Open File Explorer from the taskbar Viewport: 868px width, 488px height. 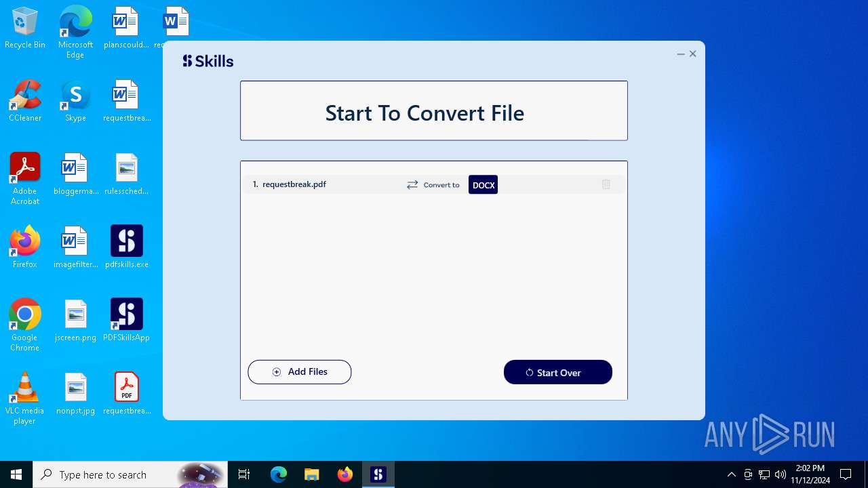tap(311, 474)
